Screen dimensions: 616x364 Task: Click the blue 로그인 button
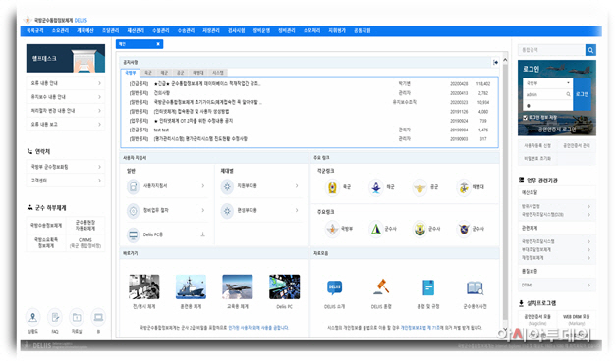point(582,94)
